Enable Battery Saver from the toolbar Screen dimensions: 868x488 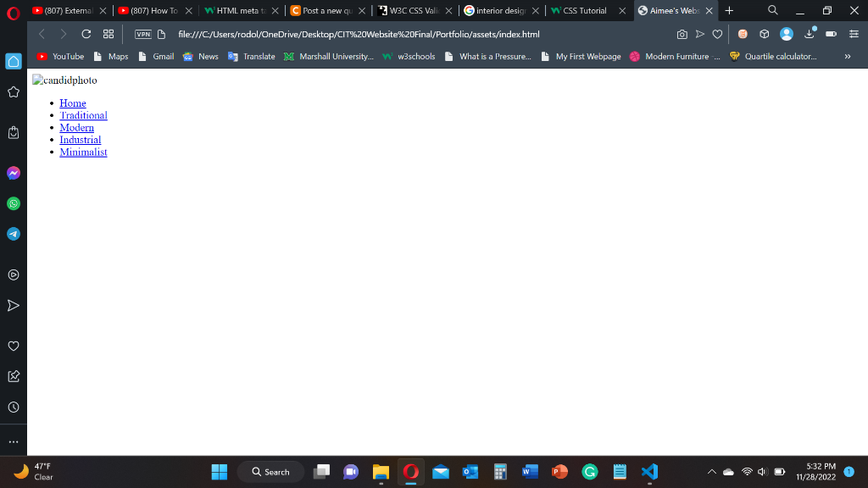click(x=832, y=34)
